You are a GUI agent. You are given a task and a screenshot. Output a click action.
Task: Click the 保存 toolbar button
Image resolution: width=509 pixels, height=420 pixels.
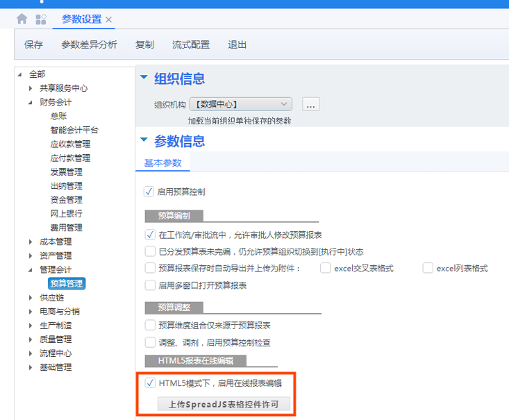point(33,44)
